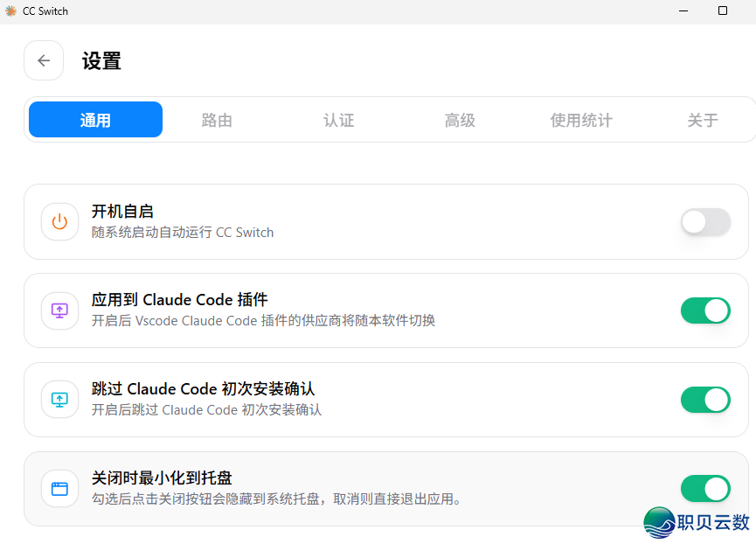Click the 跳过 Claude Code 初次安装确认 title
Screen dimensions: 756x544
tap(203, 388)
